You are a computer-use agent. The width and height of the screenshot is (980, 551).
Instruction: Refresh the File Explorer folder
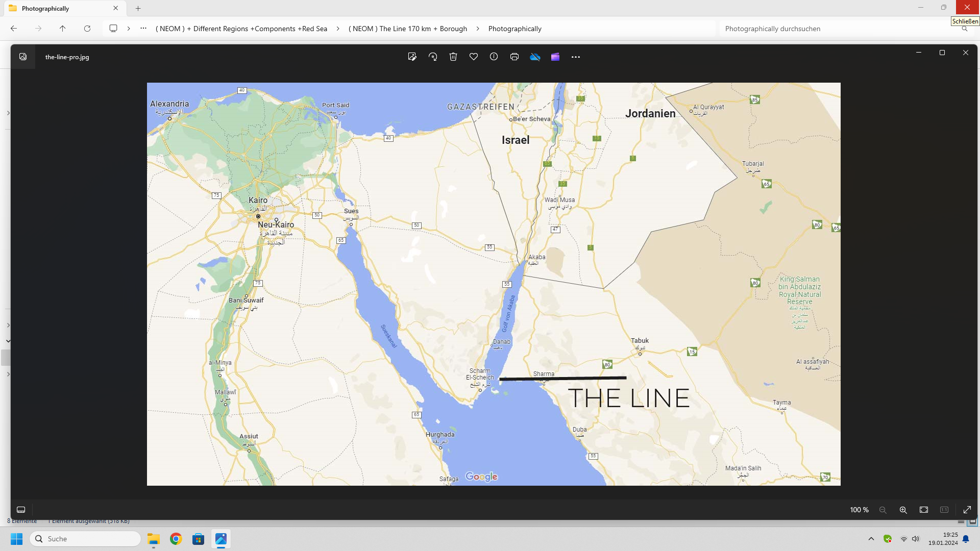[x=87, y=29]
